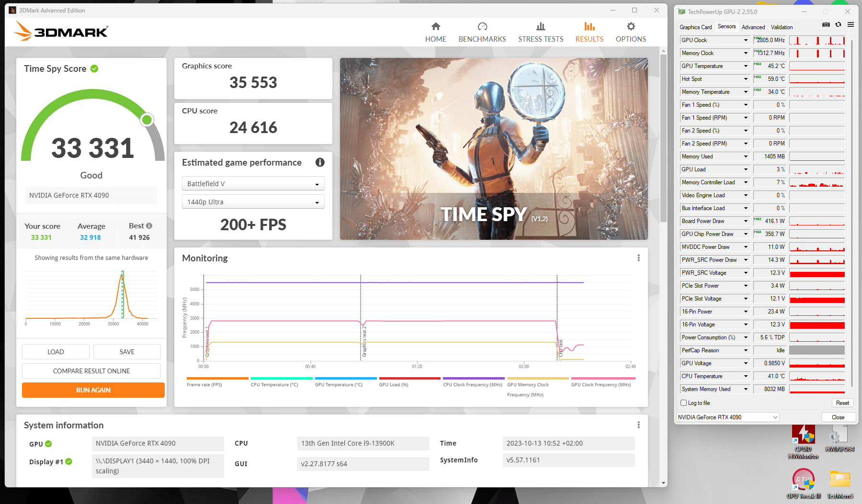Click the green check next to GPU label

(x=48, y=444)
